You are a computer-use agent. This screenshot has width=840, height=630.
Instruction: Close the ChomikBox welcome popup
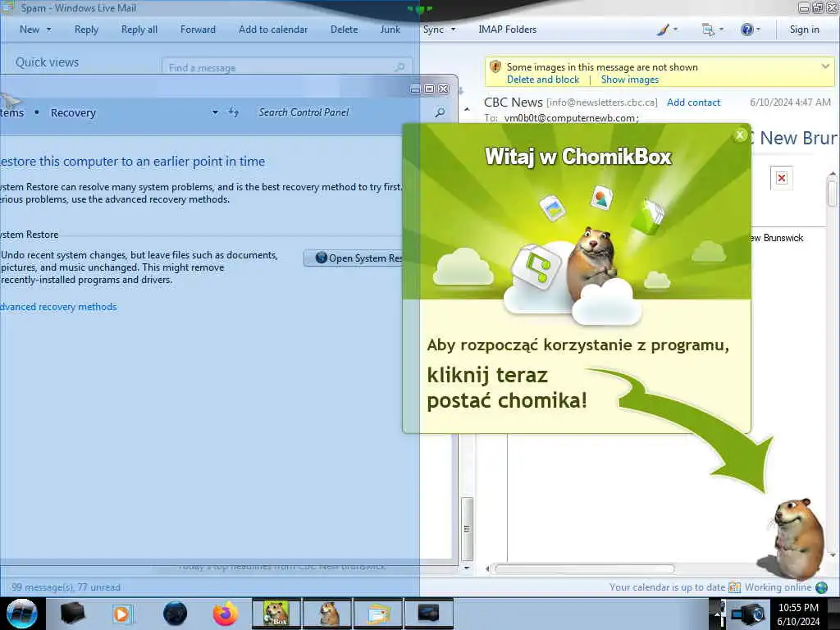tap(740, 135)
